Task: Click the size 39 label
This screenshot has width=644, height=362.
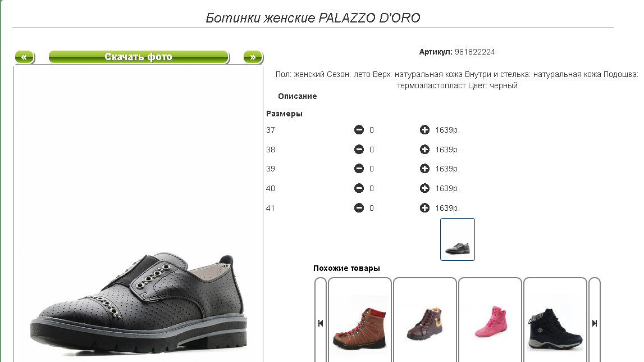Action: (x=271, y=169)
